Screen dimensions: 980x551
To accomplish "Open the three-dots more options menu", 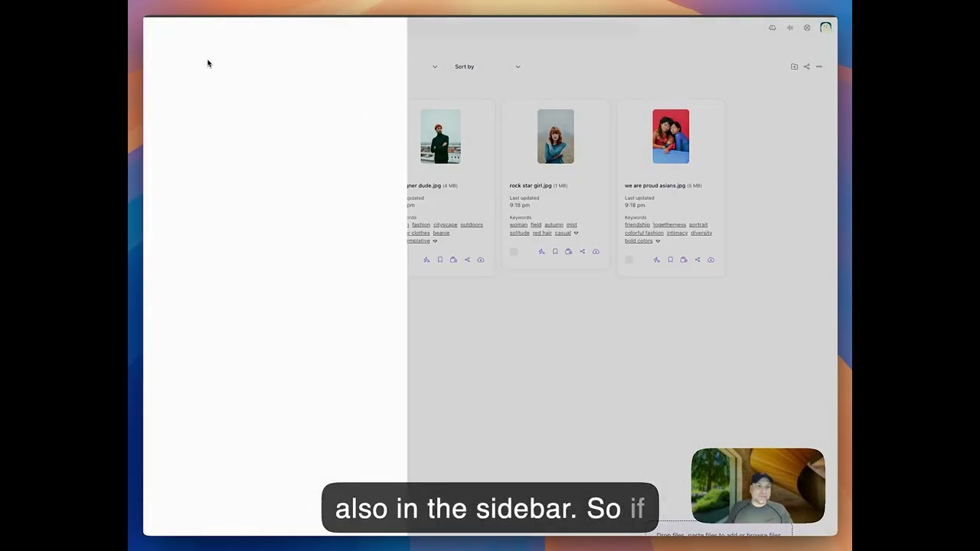I will [818, 67].
